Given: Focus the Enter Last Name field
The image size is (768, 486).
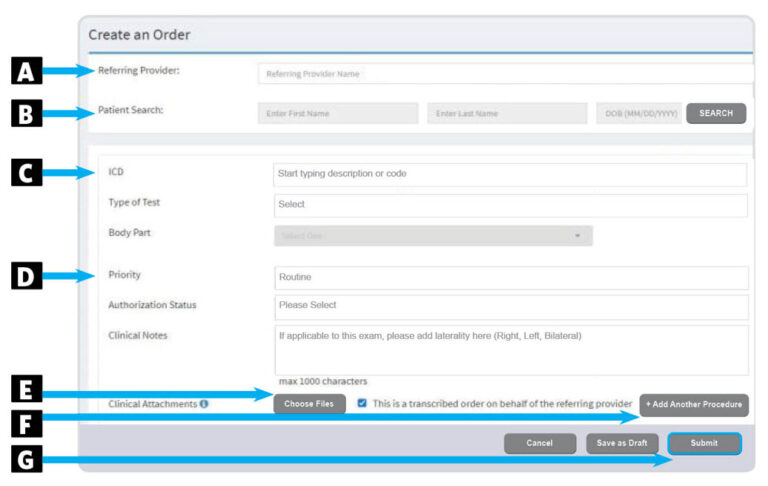Looking at the screenshot, I should 507,114.
